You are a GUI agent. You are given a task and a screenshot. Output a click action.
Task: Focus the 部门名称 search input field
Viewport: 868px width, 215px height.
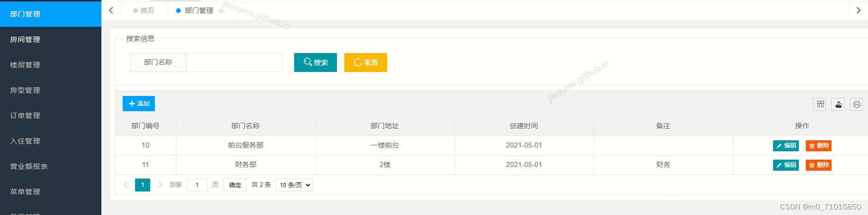(234, 62)
